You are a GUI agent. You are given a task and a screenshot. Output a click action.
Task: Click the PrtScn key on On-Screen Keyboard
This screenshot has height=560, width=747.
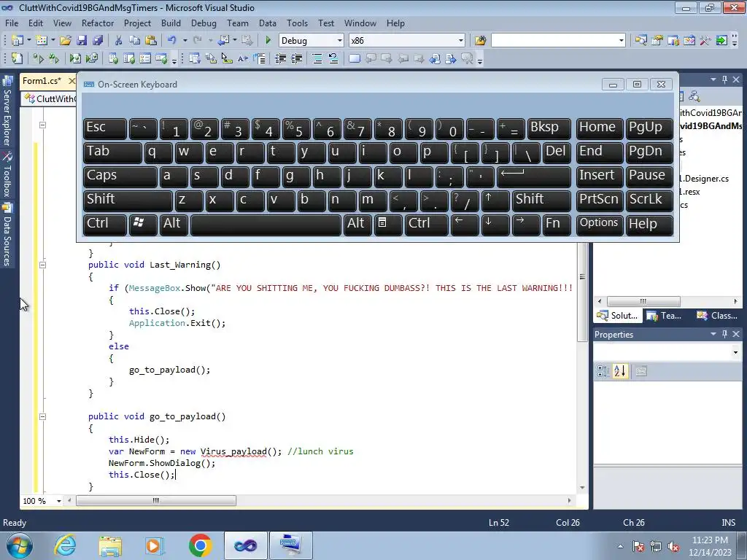[x=600, y=200]
